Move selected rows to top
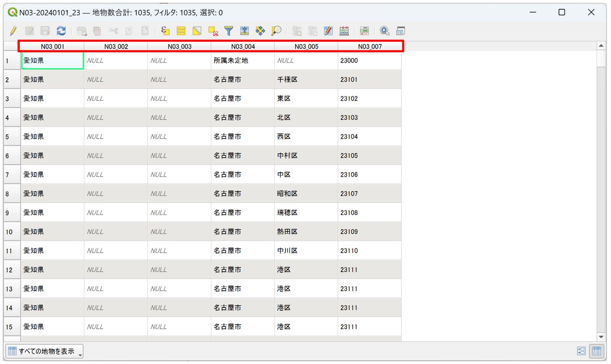The height and width of the screenshot is (364, 611). (x=244, y=31)
